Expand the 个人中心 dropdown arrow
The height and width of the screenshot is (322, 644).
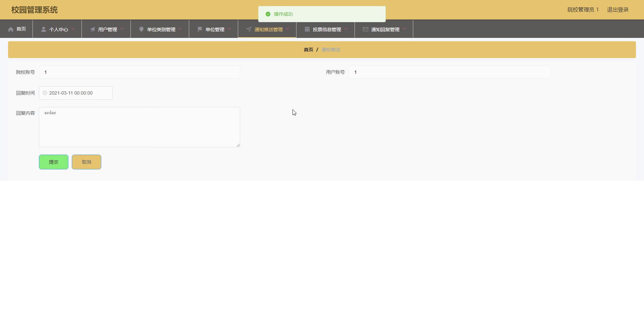pos(73,29)
